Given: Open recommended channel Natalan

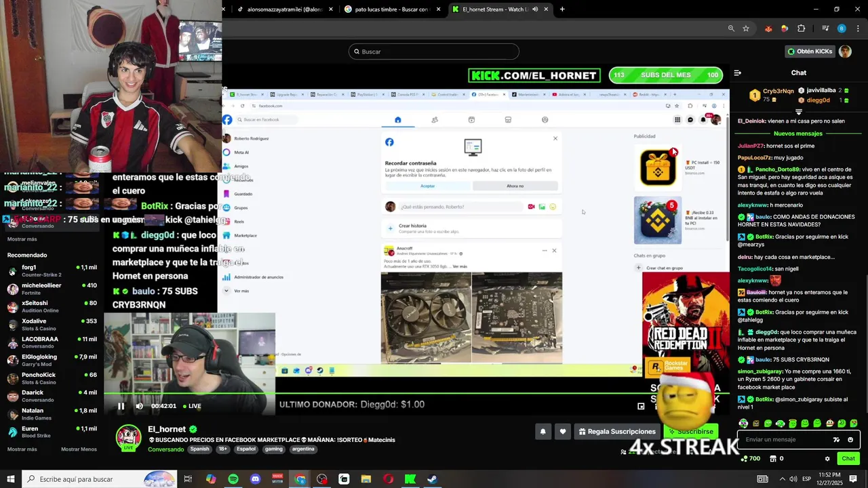Looking at the screenshot, I should (52, 414).
